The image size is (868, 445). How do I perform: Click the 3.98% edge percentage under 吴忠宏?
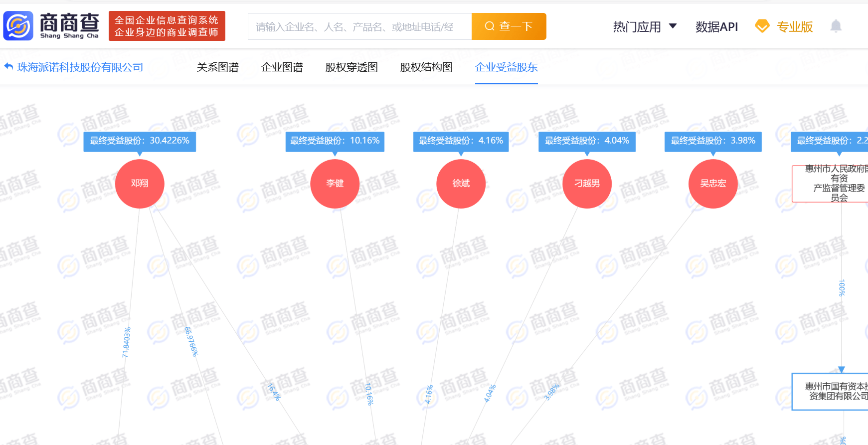tap(552, 392)
